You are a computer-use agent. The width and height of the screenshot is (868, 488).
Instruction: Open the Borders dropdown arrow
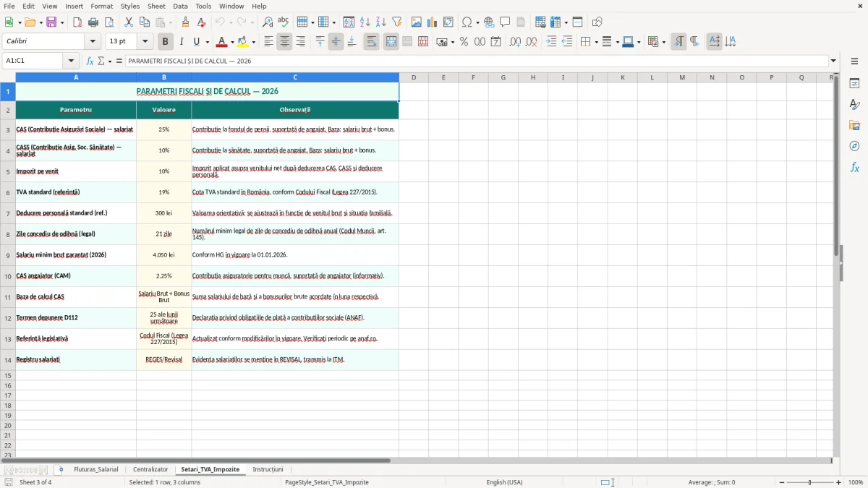[x=595, y=42]
